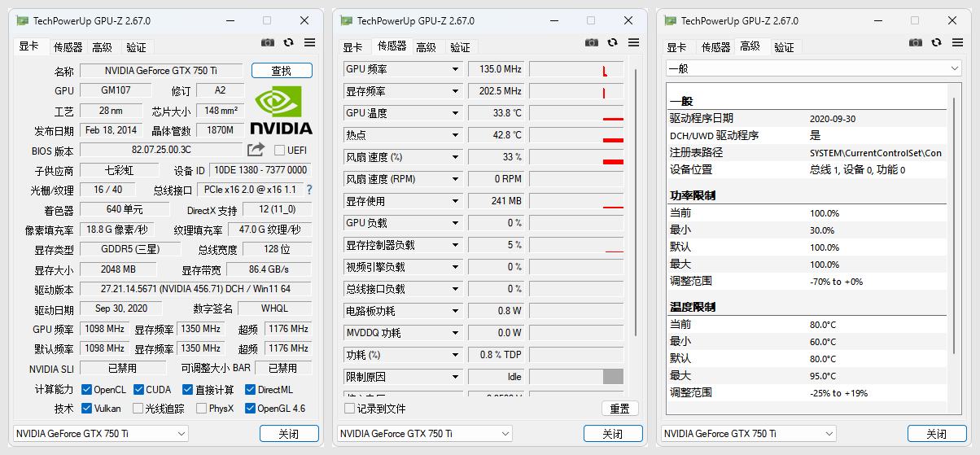The height and width of the screenshot is (455, 980).
Task: Open 限制原因 sensor dropdown
Action: [456, 377]
